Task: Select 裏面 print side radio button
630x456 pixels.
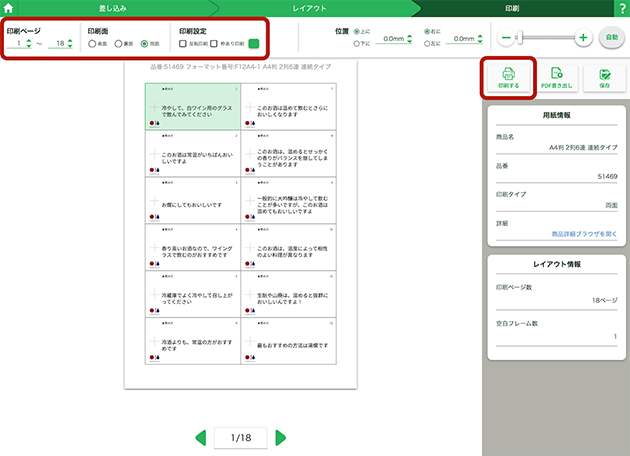Action: pyautogui.click(x=119, y=44)
